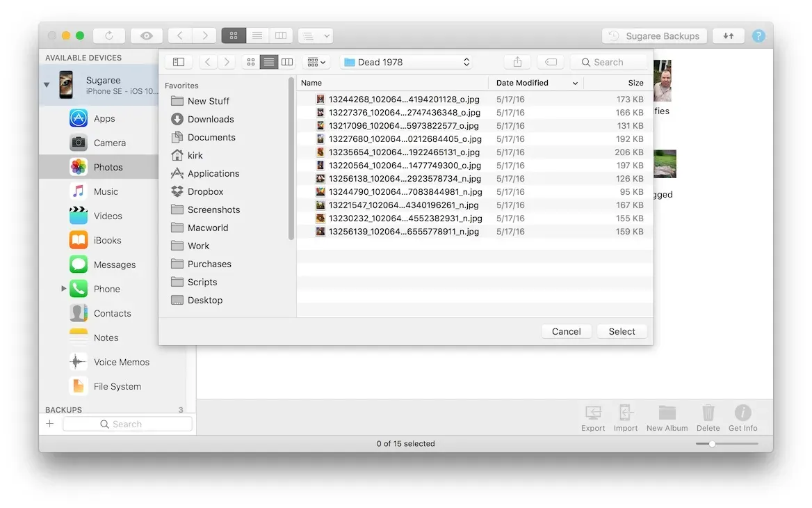Switch the file dialog to column view
Image resolution: width=812 pixels, height=508 pixels.
tap(286, 61)
